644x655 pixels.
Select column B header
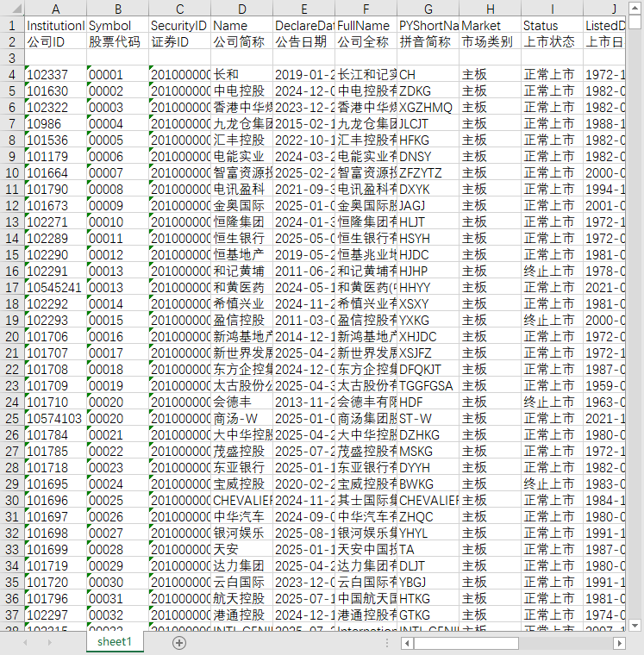pyautogui.click(x=118, y=9)
